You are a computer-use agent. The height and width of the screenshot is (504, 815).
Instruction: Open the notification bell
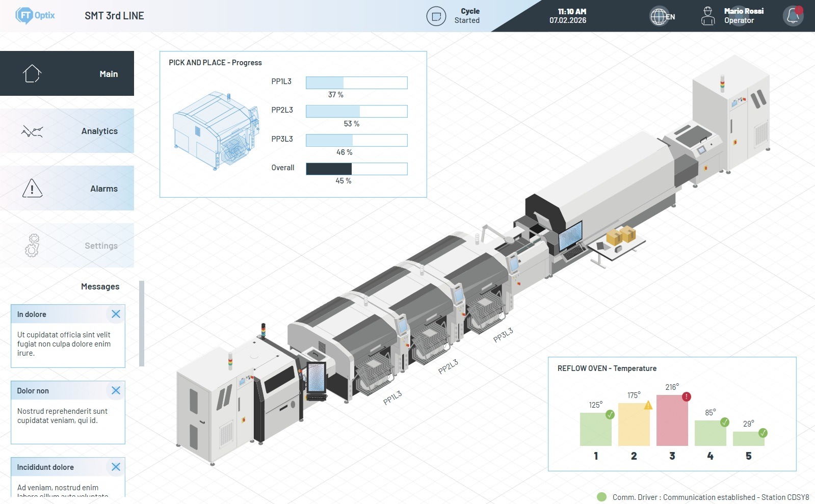coord(793,16)
